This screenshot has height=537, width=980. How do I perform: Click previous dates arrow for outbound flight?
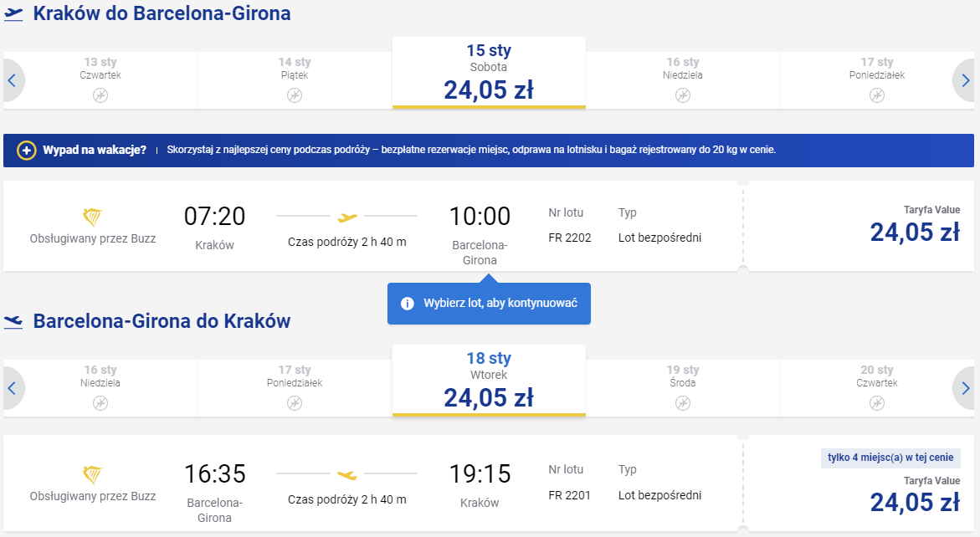tap(12, 80)
